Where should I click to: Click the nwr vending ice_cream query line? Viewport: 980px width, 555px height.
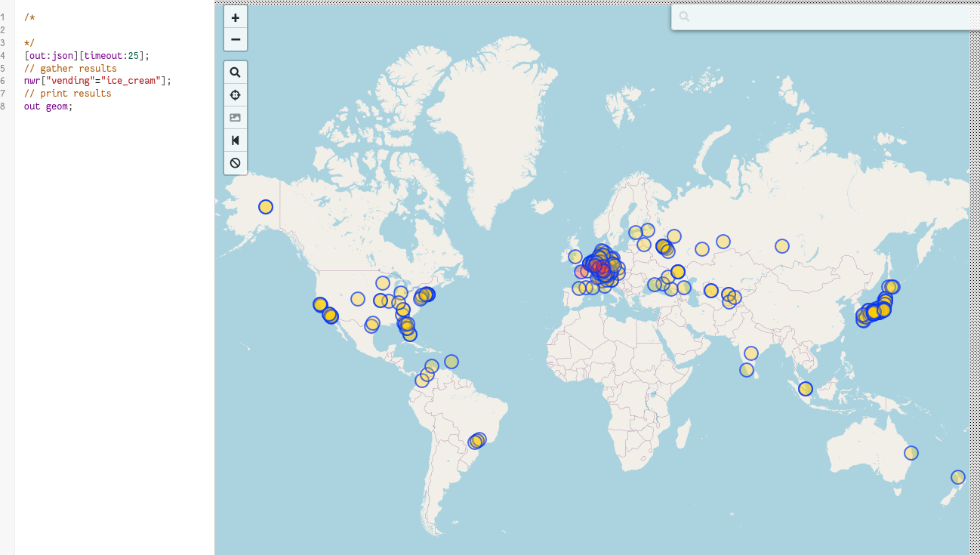(x=97, y=81)
